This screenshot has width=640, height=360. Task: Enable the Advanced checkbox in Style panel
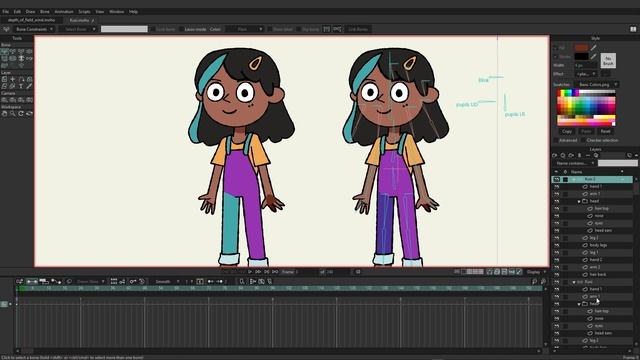(x=556, y=140)
